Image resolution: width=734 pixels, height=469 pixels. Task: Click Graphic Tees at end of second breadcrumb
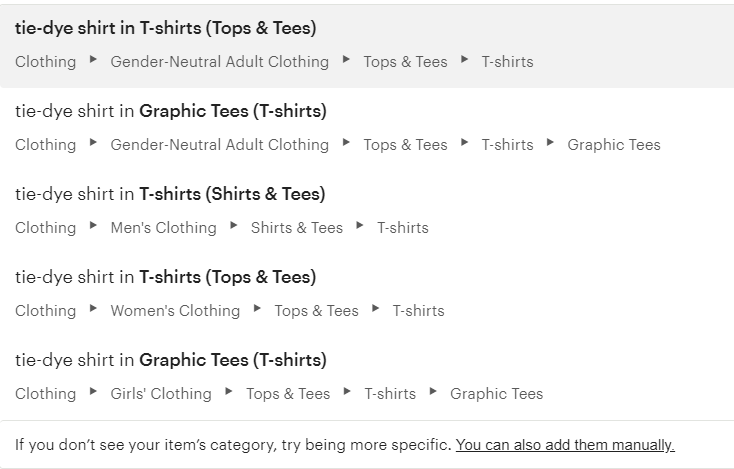[614, 145]
